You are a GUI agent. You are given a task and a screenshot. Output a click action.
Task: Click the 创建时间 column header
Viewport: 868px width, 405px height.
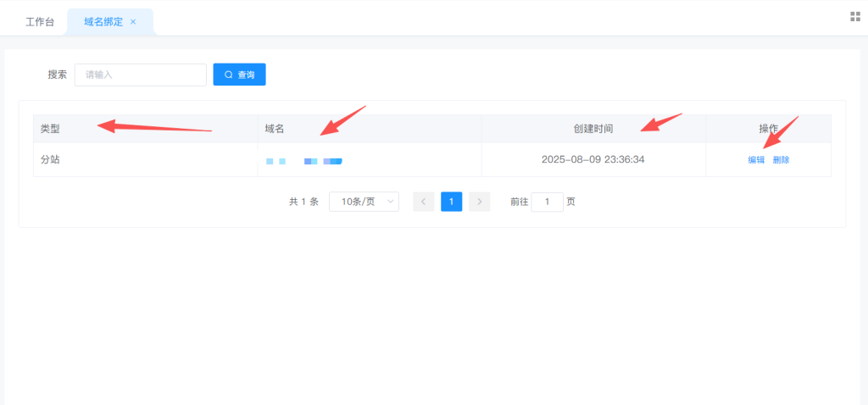[593, 129]
